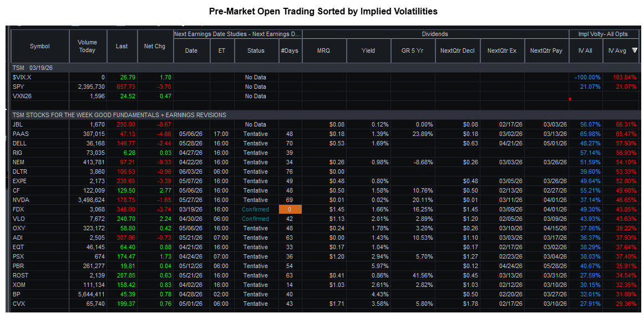Click the Next Earnings Date Studies group header

pos(237,34)
